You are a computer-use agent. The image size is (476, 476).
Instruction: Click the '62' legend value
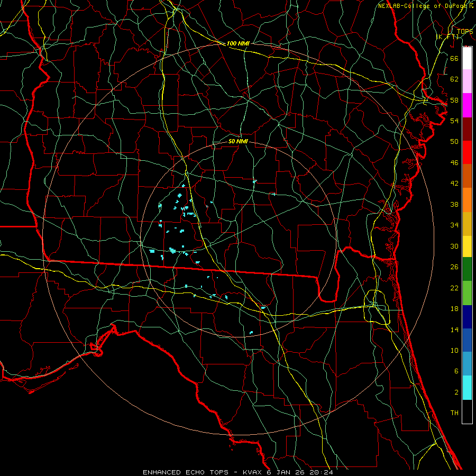tap(454, 79)
